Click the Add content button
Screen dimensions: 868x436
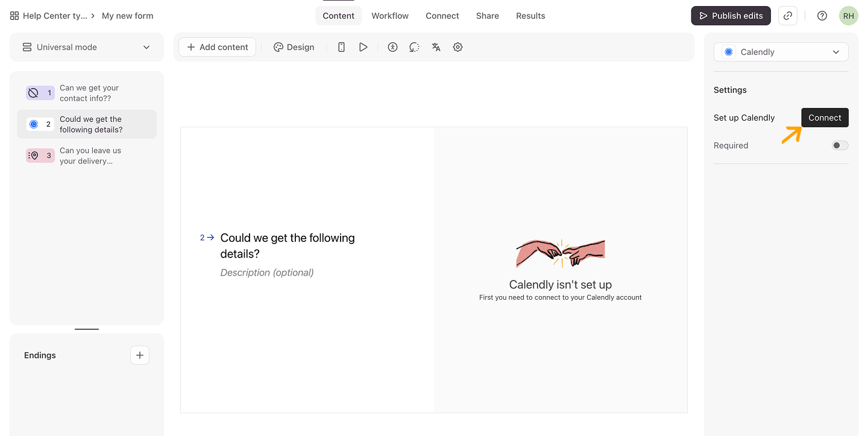pos(217,47)
